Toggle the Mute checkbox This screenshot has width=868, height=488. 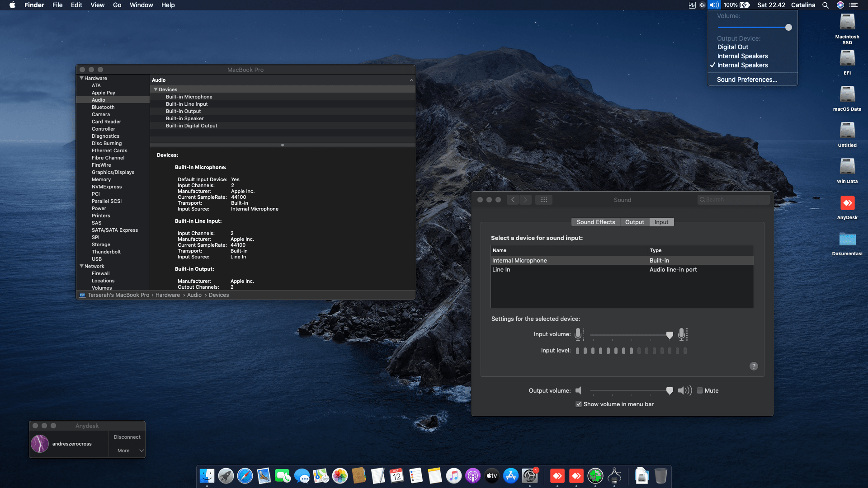[700, 390]
